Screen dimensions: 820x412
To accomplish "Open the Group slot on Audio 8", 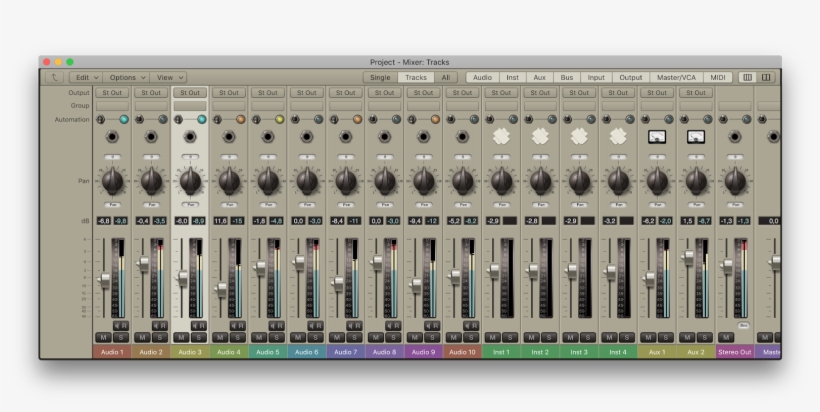I will point(384,106).
